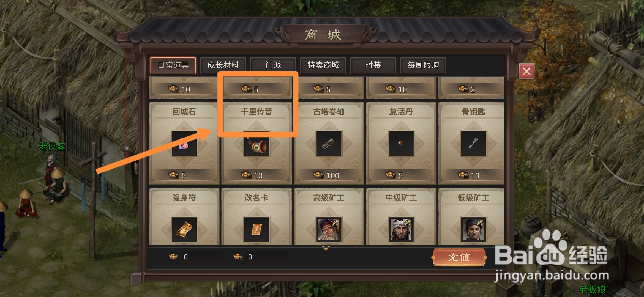The width and height of the screenshot is (644, 297).
Task: Pick the 骨钥匙 bone key icon
Action: (473, 143)
